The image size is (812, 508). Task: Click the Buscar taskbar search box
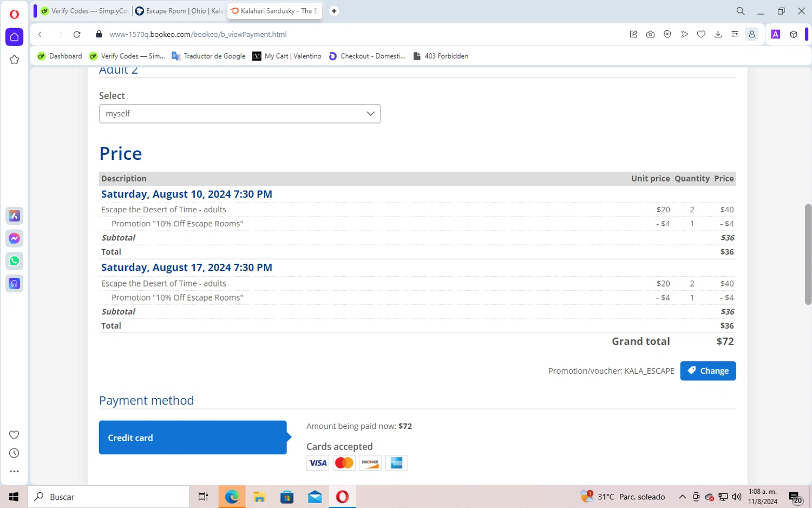pyautogui.click(x=108, y=497)
